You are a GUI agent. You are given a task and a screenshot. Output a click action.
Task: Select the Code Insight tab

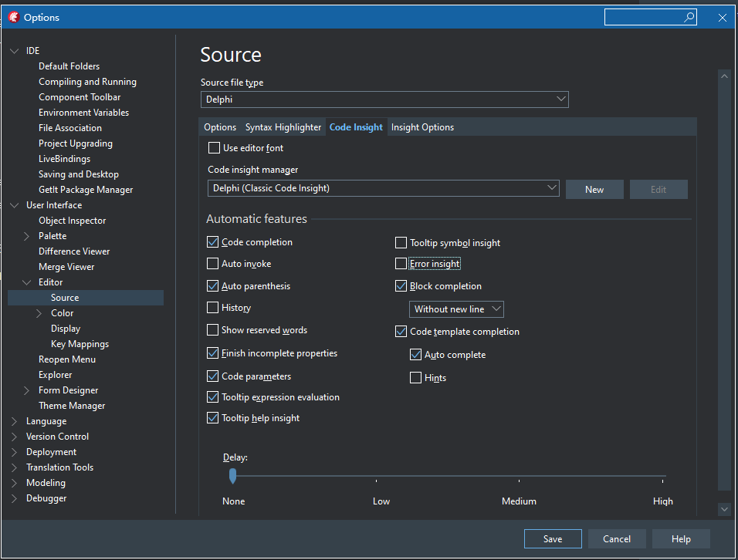[x=356, y=127]
